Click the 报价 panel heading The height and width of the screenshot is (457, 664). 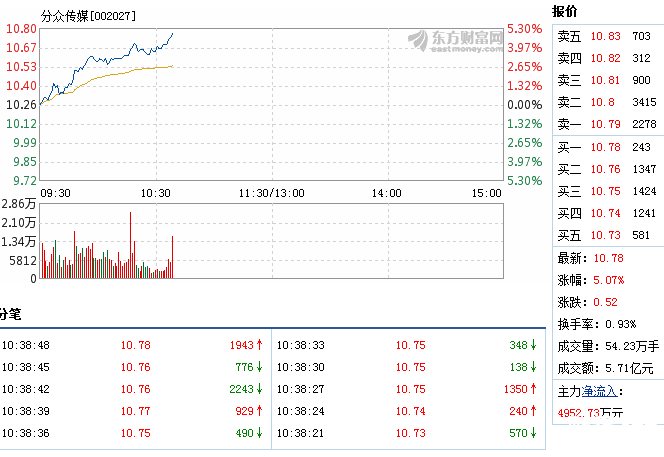[x=564, y=11]
